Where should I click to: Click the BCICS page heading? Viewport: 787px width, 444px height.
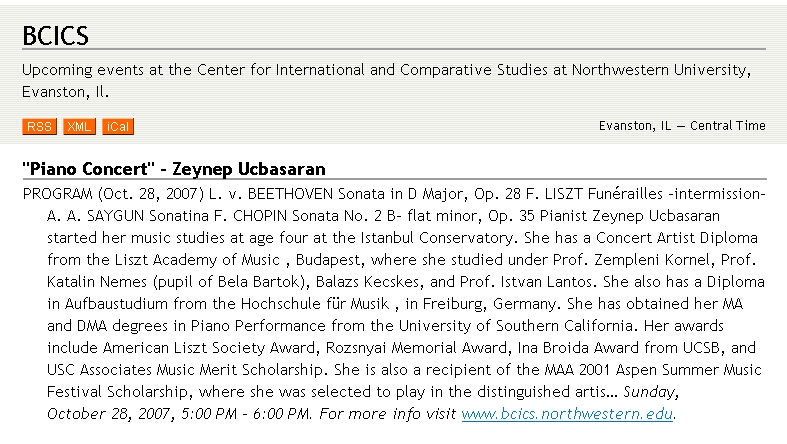pos(55,36)
